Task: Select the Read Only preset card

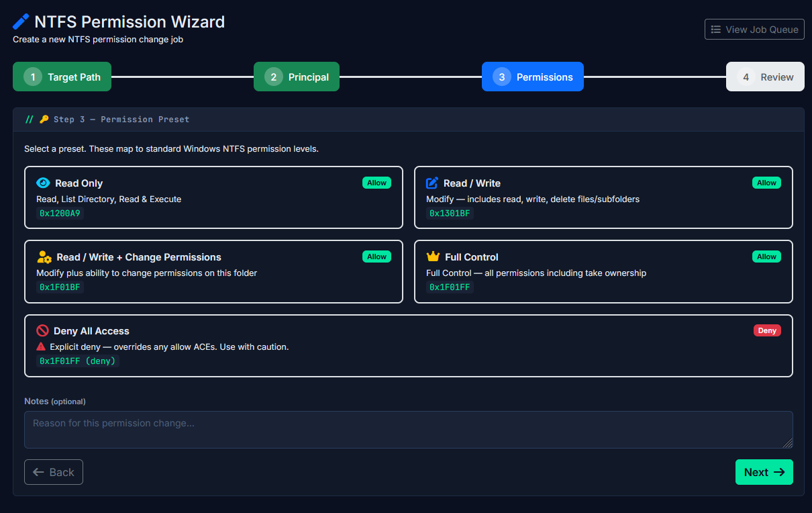Action: pyautogui.click(x=213, y=197)
